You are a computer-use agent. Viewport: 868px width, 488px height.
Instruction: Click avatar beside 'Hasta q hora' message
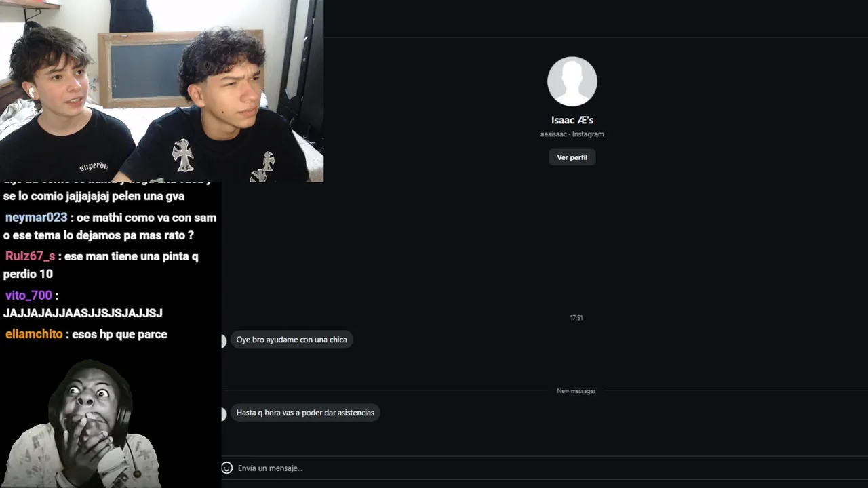(x=223, y=413)
